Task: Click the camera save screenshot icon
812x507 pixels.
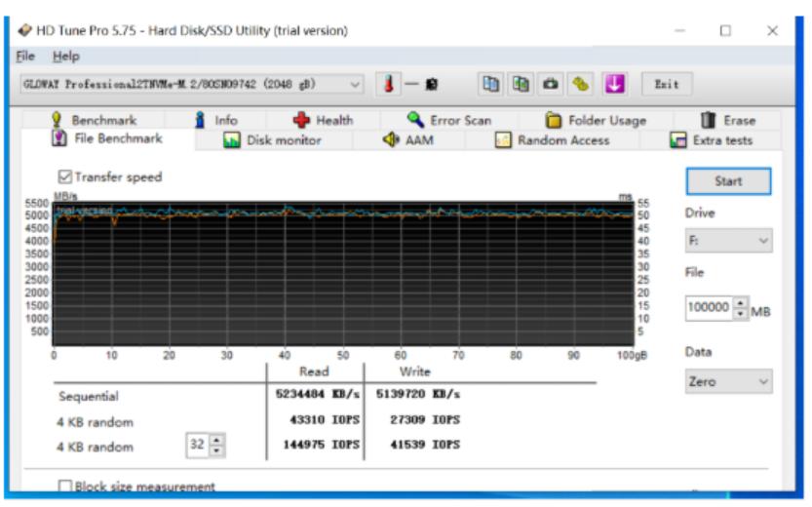Action: pos(551,85)
